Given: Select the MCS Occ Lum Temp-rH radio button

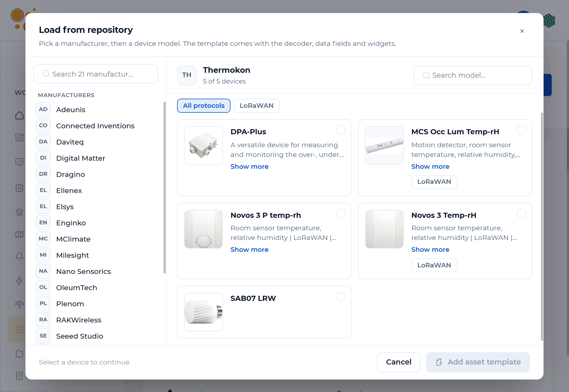Looking at the screenshot, I should (521, 130).
